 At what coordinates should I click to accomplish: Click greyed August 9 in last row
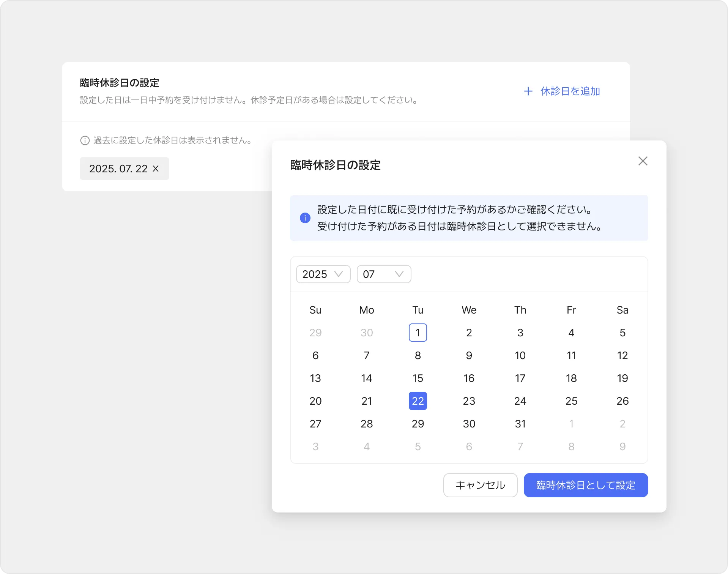(622, 446)
